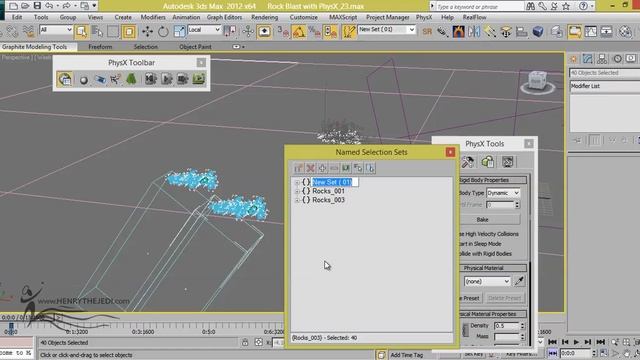Click the Delete Preset button
The height and width of the screenshot is (360, 640).
pos(504,298)
